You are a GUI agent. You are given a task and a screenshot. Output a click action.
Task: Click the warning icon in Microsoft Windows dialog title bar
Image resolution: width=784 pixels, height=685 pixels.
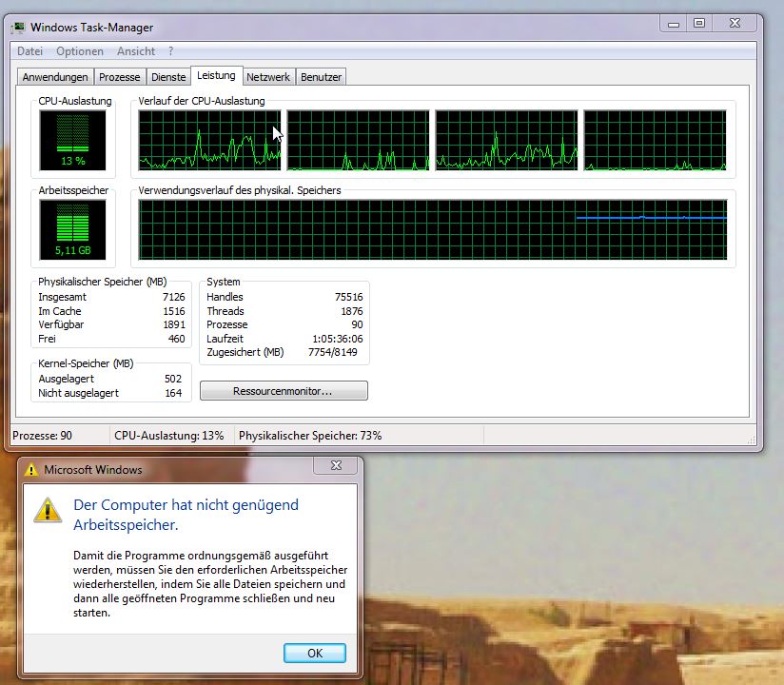[x=31, y=469]
